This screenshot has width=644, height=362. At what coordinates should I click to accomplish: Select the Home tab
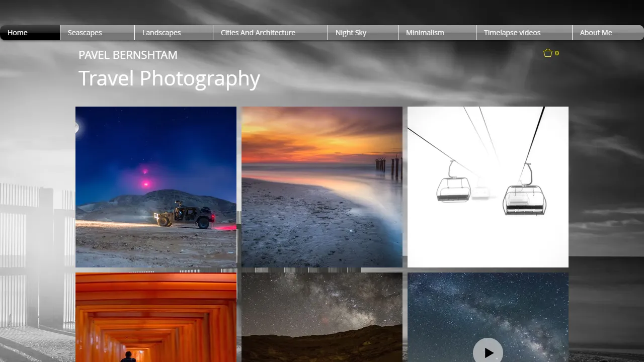(18, 33)
